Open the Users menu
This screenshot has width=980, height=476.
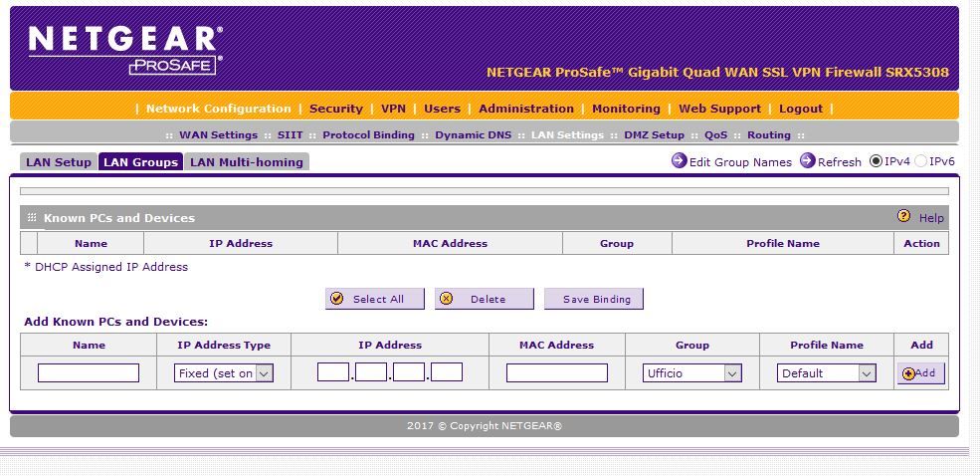coord(442,109)
